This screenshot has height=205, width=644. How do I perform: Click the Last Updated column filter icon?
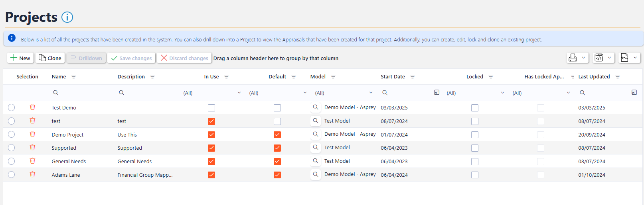[617, 77]
